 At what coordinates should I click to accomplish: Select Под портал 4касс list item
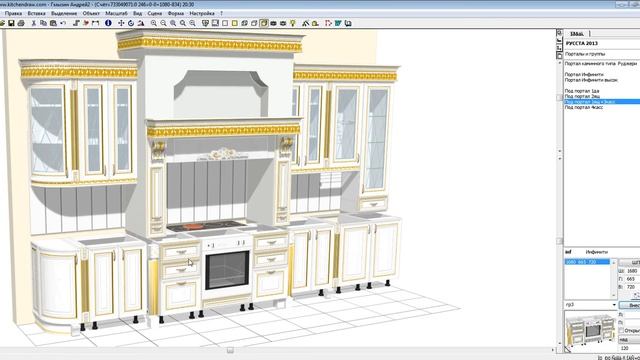(584, 107)
